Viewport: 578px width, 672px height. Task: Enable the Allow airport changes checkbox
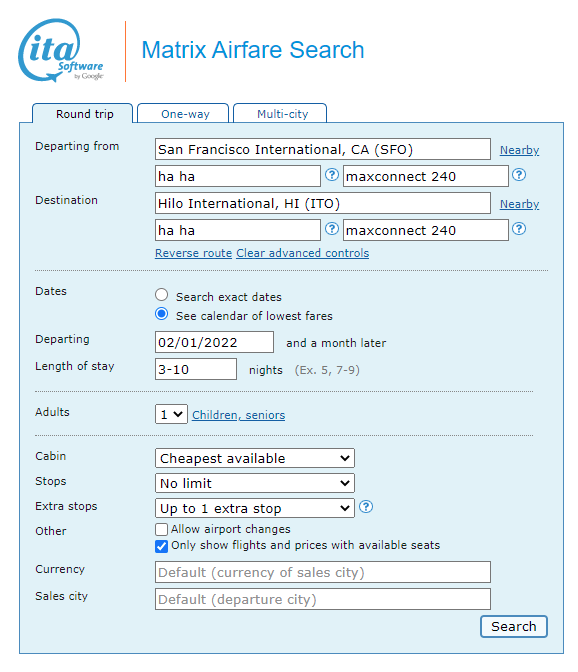click(x=162, y=529)
